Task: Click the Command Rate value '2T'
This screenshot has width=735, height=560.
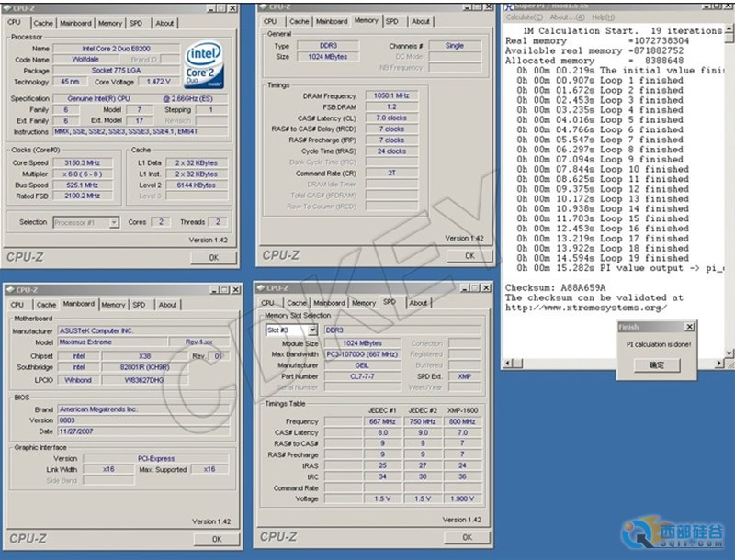Action: [x=391, y=174]
